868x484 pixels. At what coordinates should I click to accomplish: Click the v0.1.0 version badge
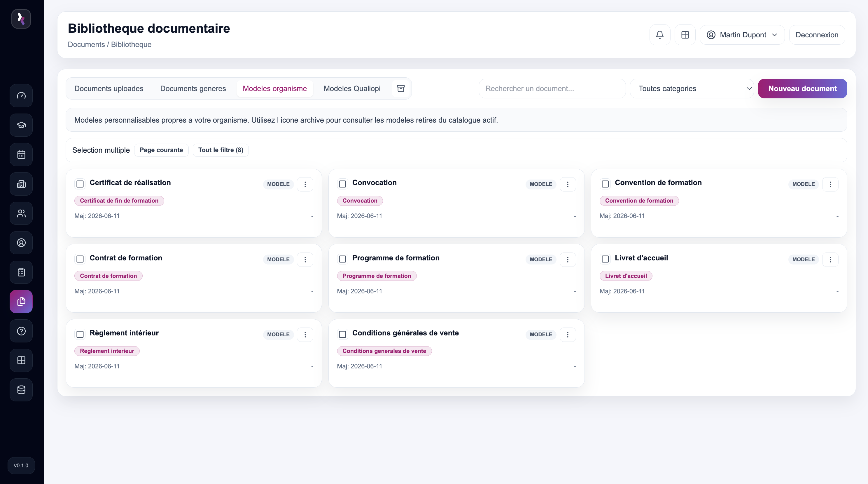click(x=21, y=465)
